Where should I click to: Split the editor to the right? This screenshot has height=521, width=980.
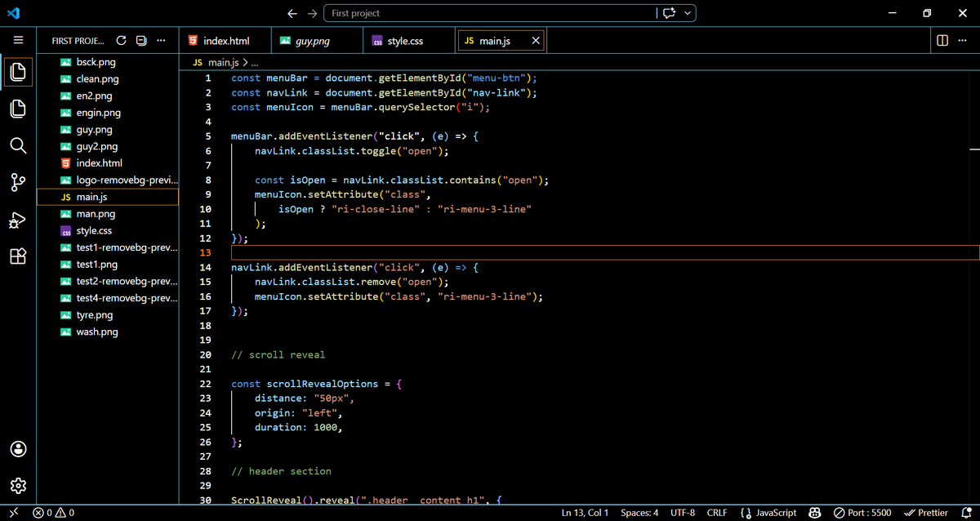click(x=942, y=40)
